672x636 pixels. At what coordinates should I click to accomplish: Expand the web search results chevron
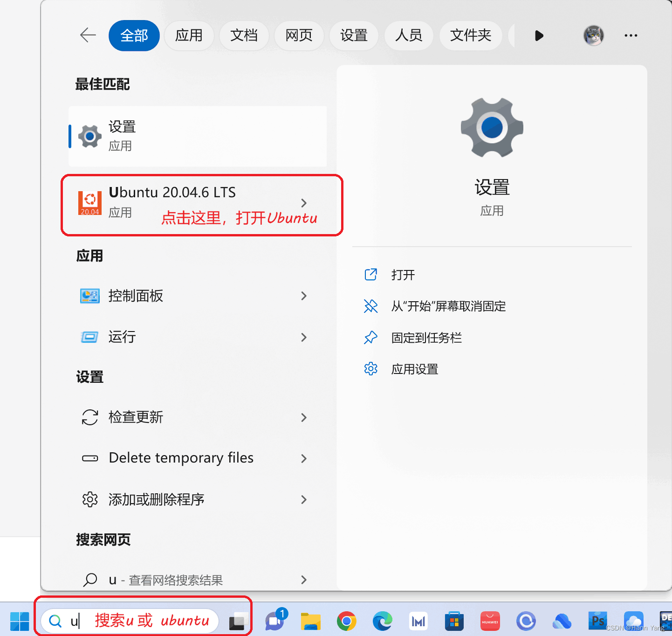(x=304, y=580)
